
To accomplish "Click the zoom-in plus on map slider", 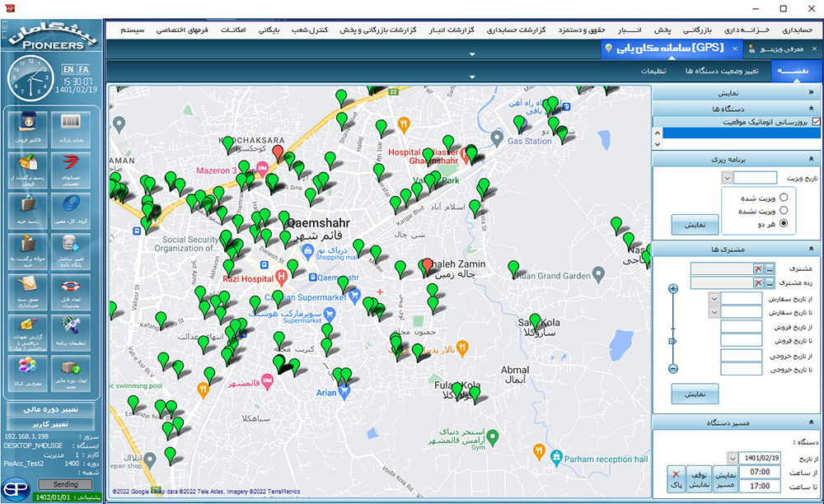I will click(673, 288).
